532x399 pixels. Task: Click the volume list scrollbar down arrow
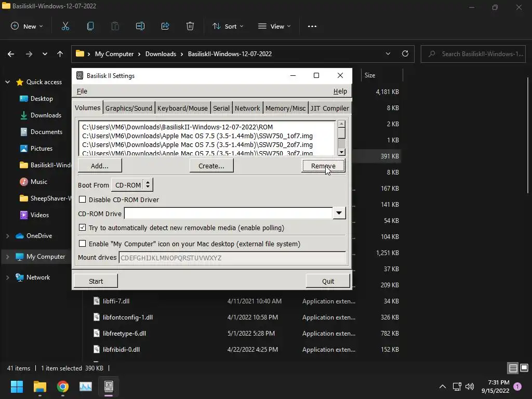coord(342,152)
